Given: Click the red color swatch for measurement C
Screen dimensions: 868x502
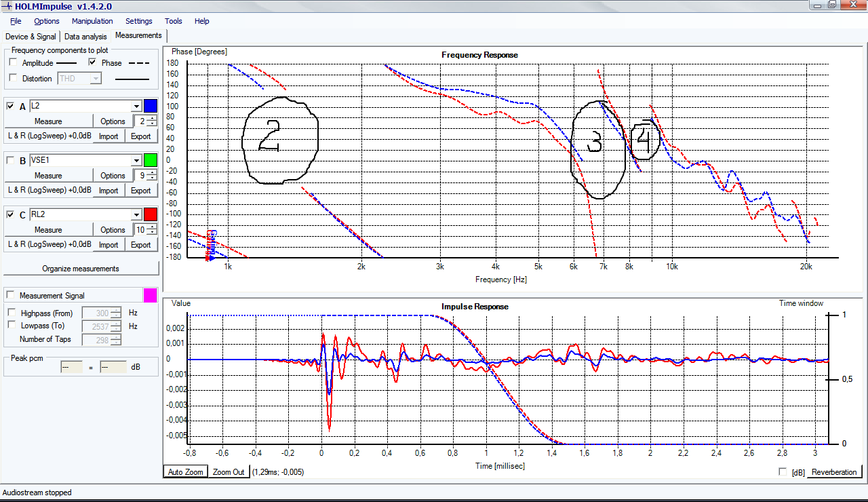Looking at the screenshot, I should pos(151,214).
